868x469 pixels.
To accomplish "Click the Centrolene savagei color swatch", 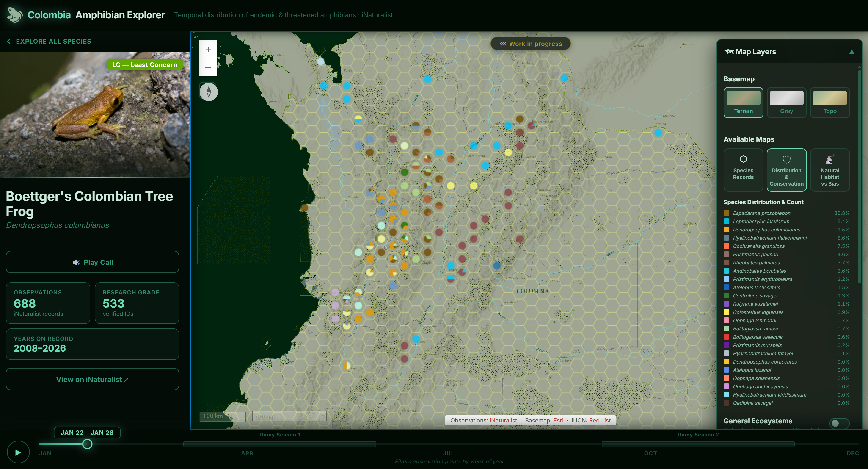I will pos(727,296).
